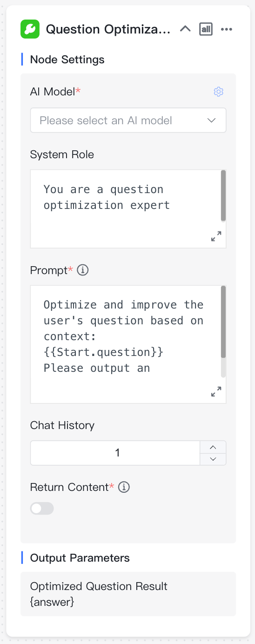This screenshot has height=644, width=255.
Task: Open the AI model selection dropdown
Action: 128,121
